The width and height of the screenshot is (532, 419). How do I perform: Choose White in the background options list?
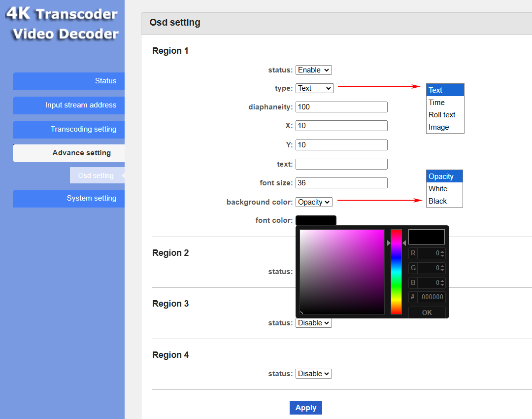tap(444, 189)
